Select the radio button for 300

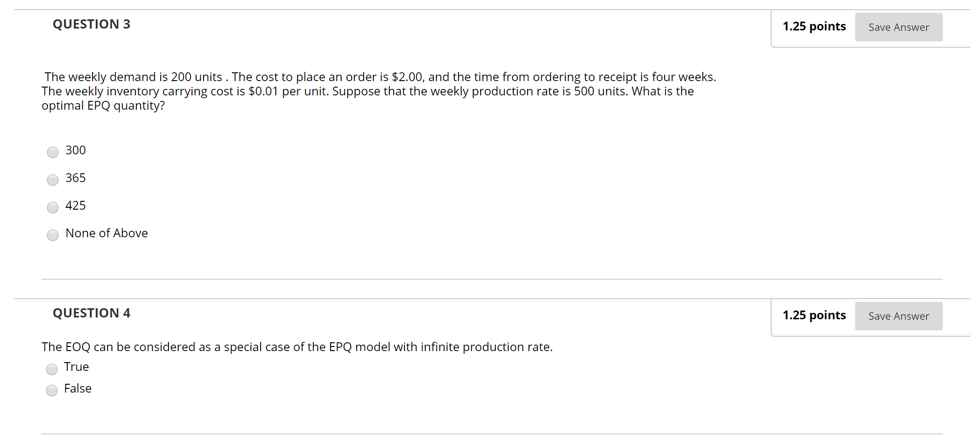[52, 152]
